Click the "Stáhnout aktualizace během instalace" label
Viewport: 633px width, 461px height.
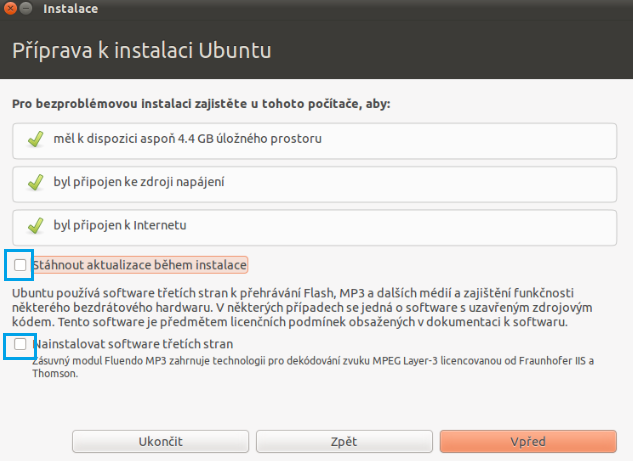pos(140,265)
